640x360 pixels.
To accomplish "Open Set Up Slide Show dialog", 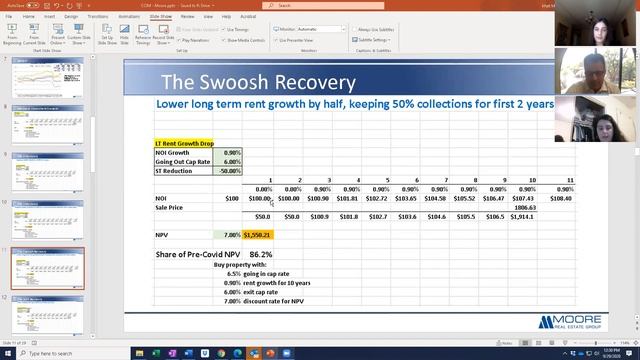I will 107,34.
